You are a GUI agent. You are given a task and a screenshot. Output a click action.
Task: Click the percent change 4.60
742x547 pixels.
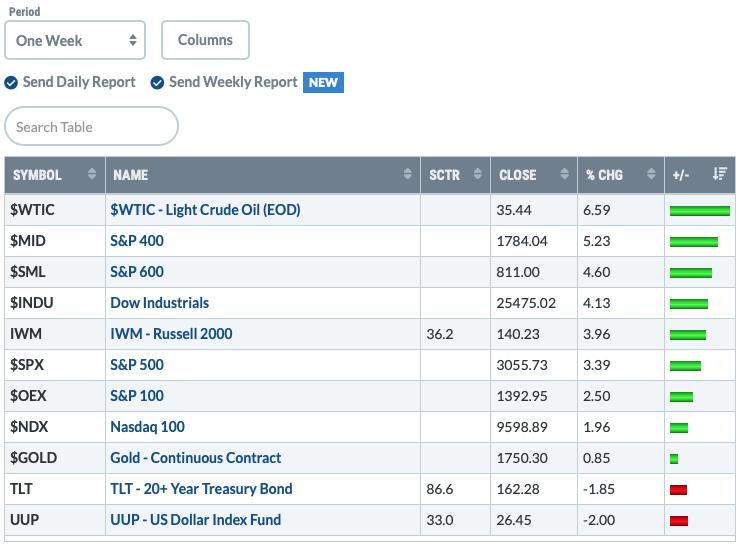point(596,272)
